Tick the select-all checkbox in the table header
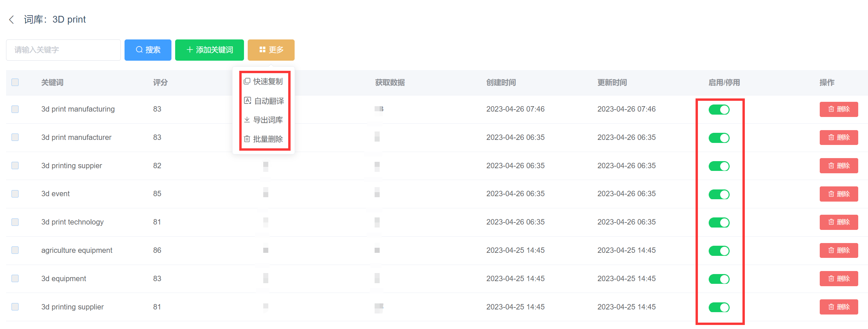The height and width of the screenshot is (329, 868). pyautogui.click(x=15, y=82)
